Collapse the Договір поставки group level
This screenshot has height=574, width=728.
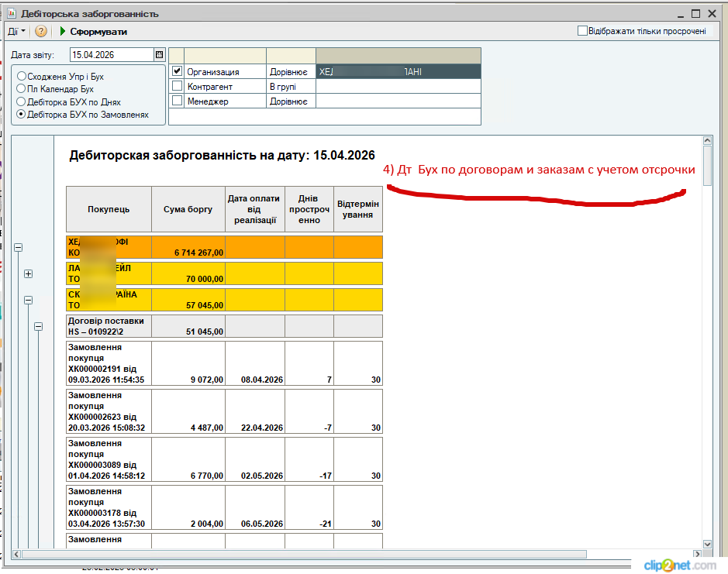click(39, 327)
